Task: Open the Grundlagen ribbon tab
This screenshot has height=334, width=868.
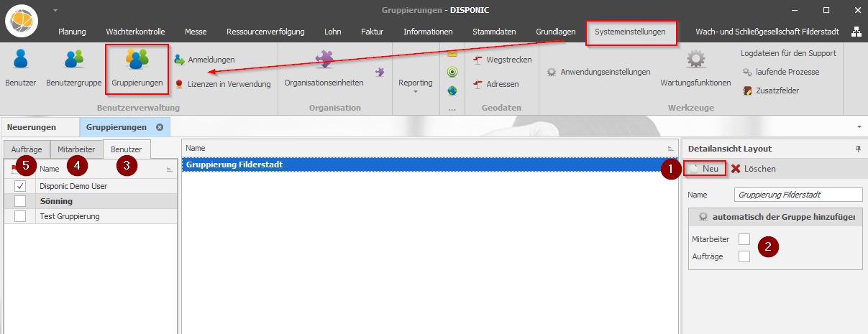Action: (x=556, y=32)
